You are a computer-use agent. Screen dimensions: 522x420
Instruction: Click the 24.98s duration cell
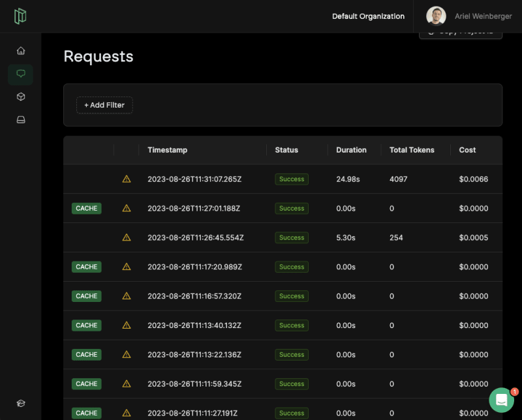(348, 179)
